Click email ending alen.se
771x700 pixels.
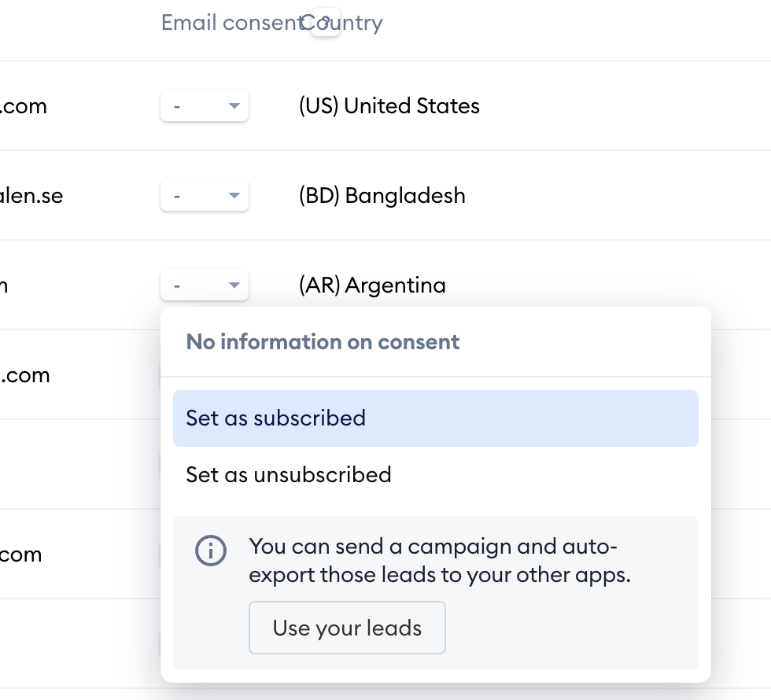click(31, 196)
